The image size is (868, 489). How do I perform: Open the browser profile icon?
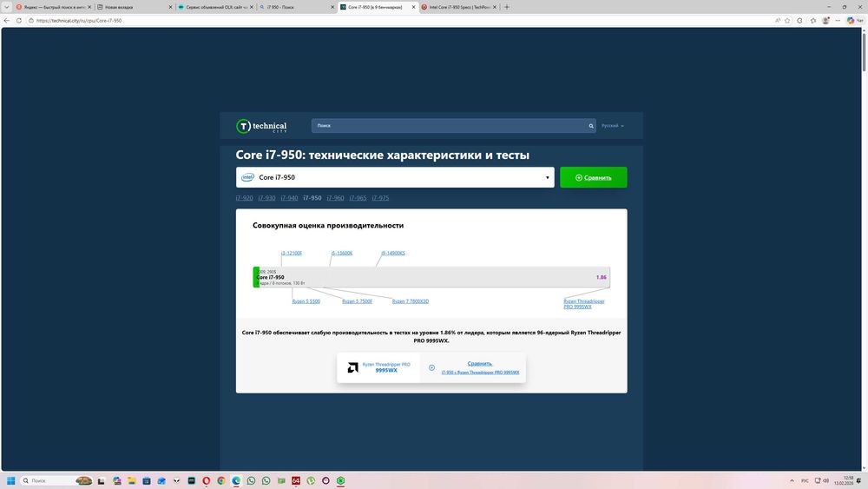[825, 21]
